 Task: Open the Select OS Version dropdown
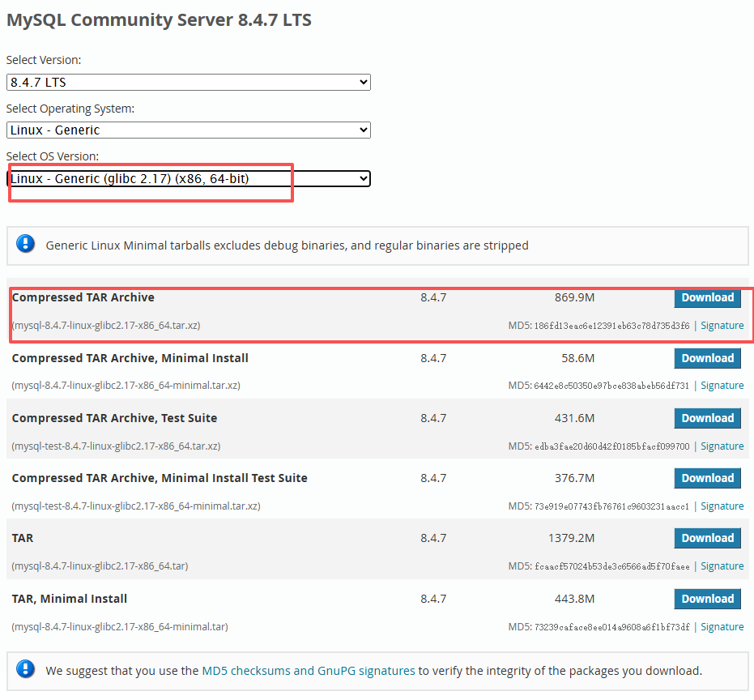[x=189, y=178]
